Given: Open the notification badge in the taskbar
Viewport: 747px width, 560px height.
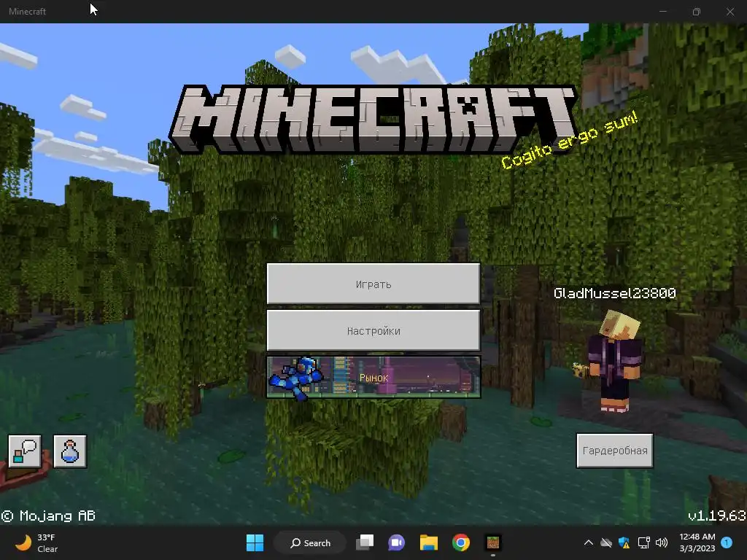Looking at the screenshot, I should [x=727, y=542].
